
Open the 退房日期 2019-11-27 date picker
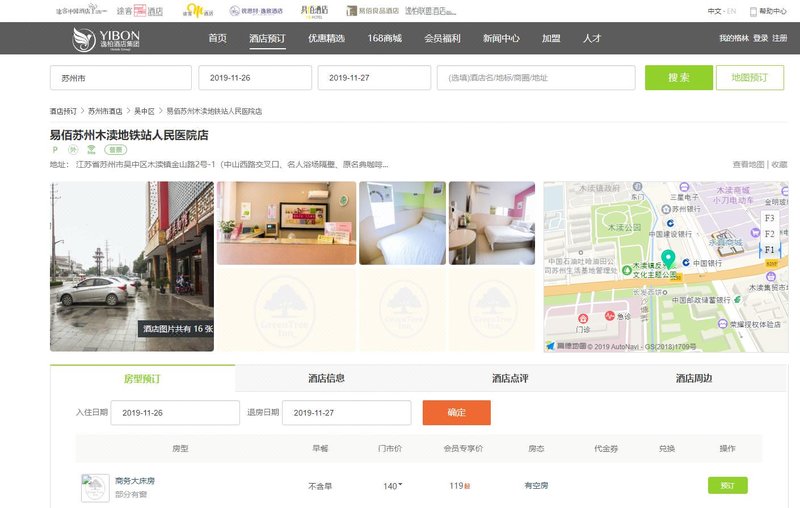[x=346, y=413]
